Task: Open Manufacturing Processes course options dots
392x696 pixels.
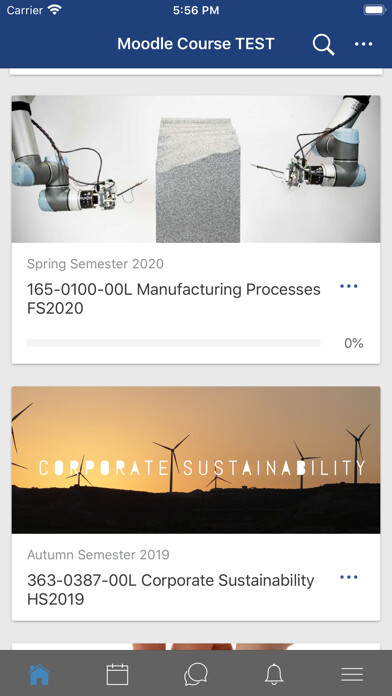Action: [349, 286]
